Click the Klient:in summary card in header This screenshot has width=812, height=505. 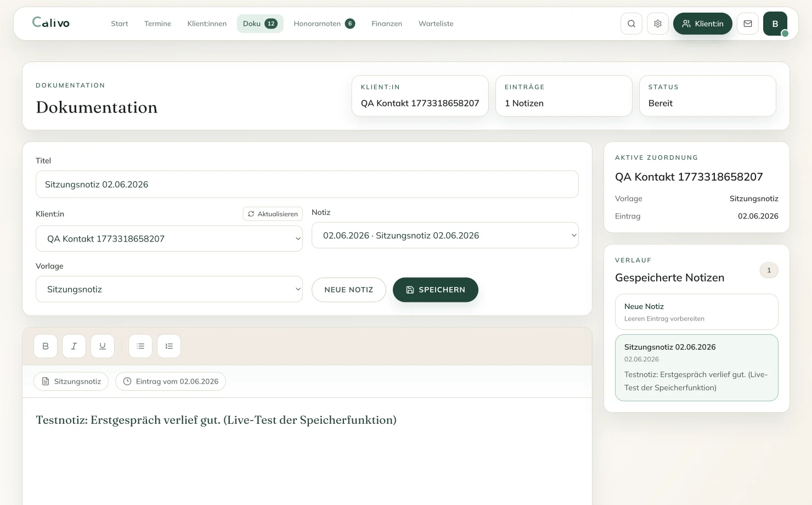coord(420,96)
